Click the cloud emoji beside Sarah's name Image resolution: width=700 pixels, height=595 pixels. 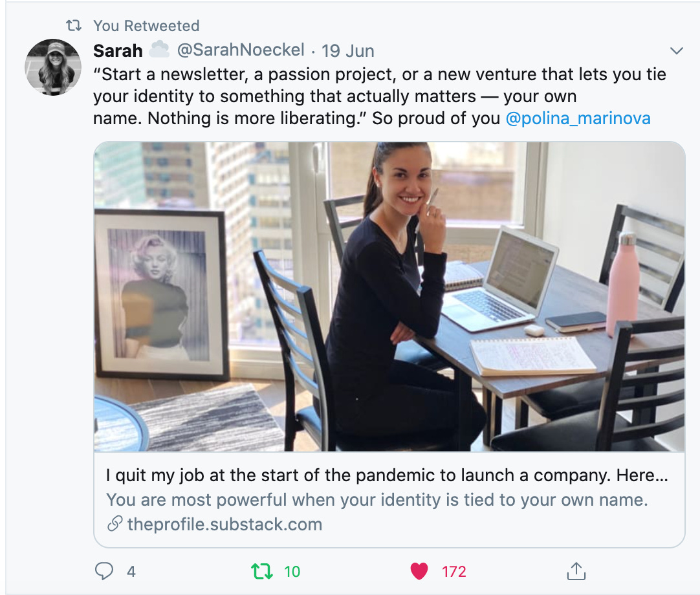159,50
